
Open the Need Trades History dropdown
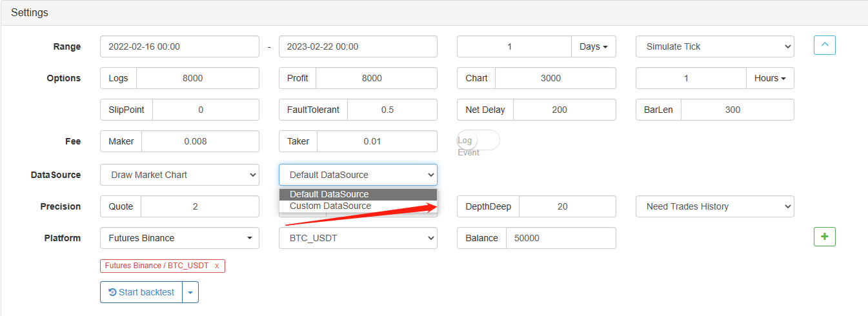(714, 206)
